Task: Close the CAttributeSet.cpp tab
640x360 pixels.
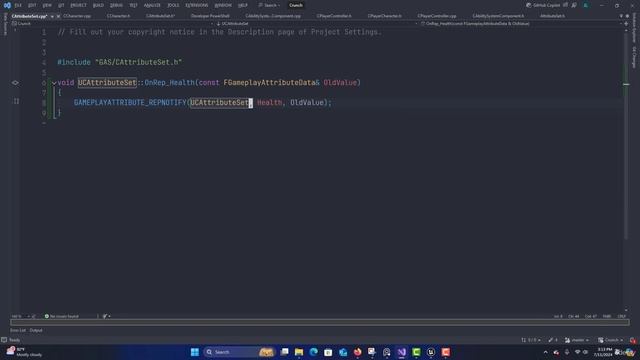Action: [58, 16]
